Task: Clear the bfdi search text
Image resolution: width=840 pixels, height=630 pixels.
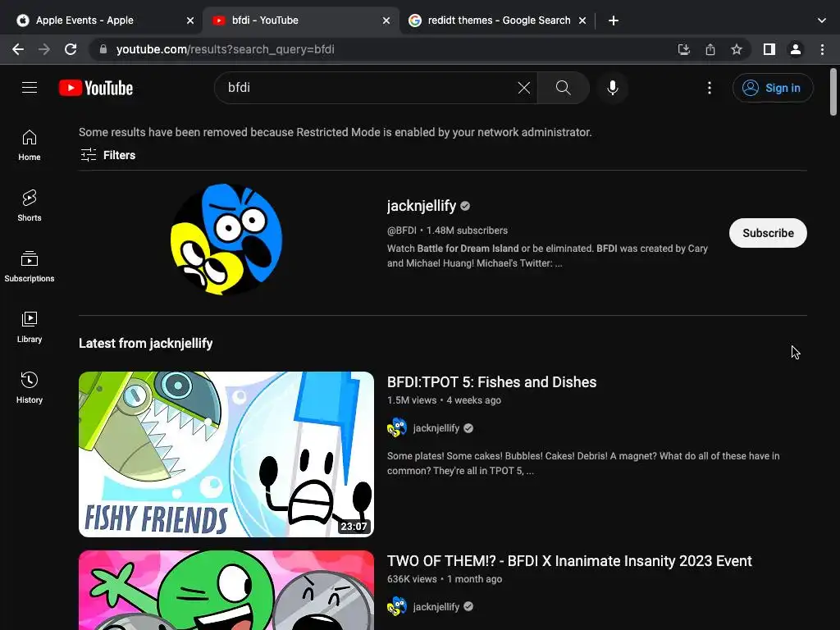Action: click(x=524, y=88)
